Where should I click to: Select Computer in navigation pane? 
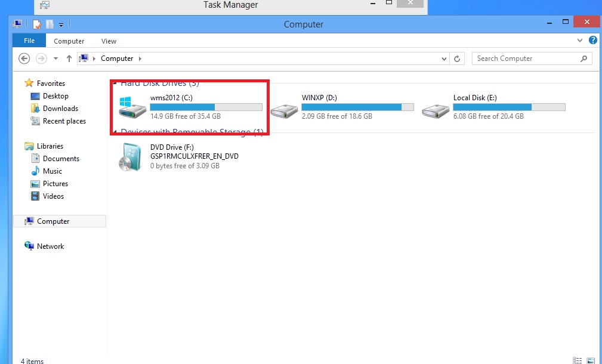click(60, 221)
